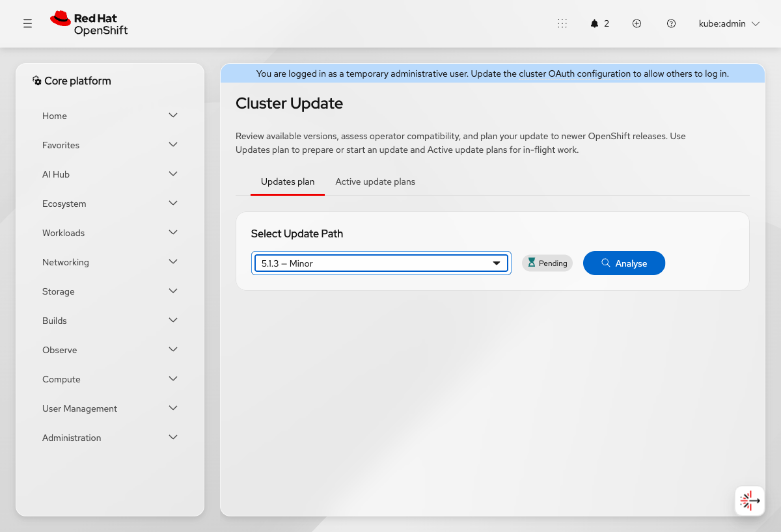Expand the Storage navigation section
This screenshot has height=532, width=781.
click(110, 291)
